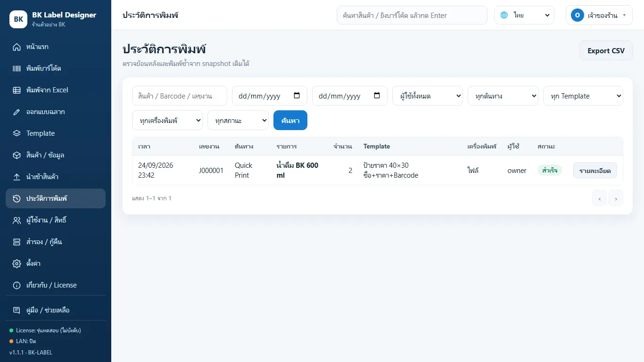Click รายละเอียด for job J000001

click(595, 170)
